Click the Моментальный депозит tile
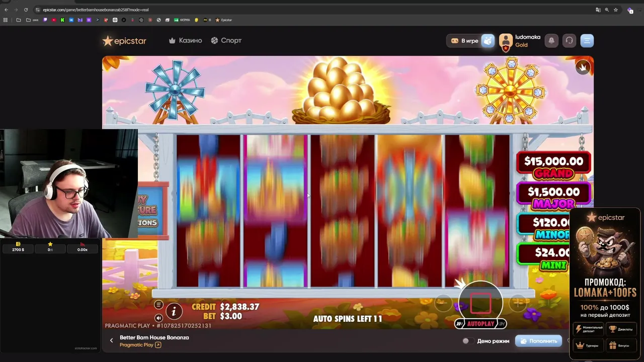The height and width of the screenshot is (362, 644). tap(589, 329)
